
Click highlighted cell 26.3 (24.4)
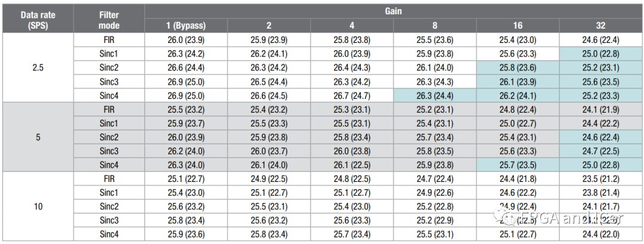click(x=435, y=95)
